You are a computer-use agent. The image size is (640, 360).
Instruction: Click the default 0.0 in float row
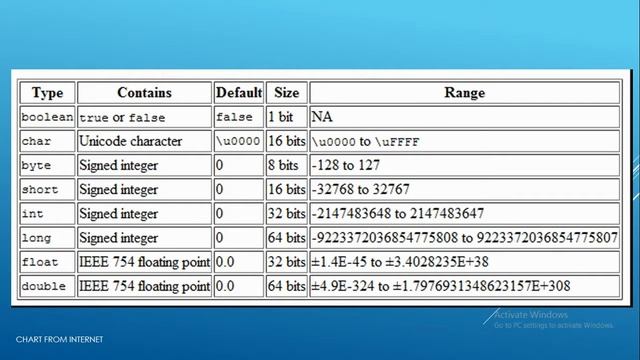[239, 262]
